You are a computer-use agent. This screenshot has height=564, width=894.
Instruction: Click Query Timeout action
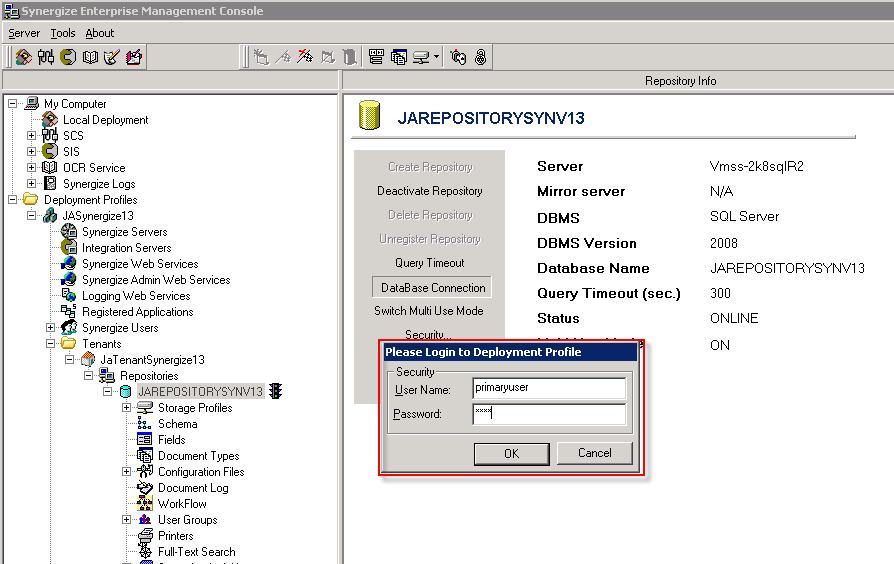click(x=430, y=263)
